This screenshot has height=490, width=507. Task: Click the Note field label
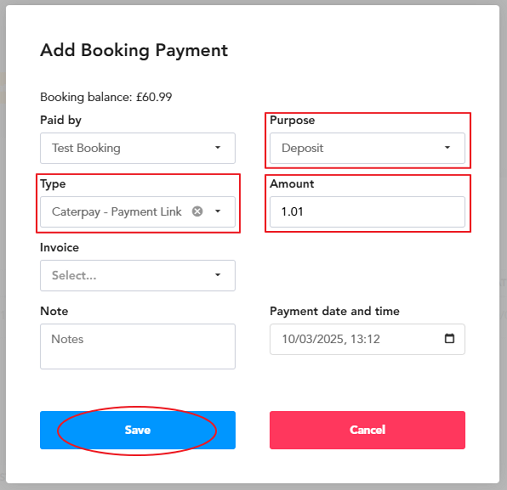(x=54, y=311)
